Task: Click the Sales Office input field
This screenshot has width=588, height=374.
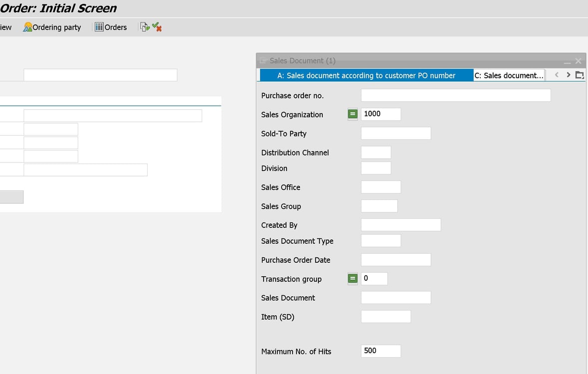Action: tap(380, 187)
